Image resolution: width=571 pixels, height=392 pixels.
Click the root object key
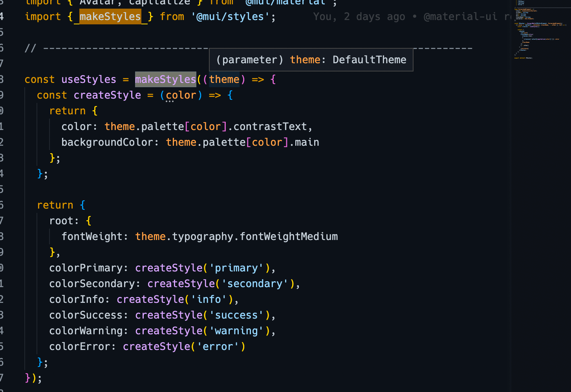tap(61, 221)
